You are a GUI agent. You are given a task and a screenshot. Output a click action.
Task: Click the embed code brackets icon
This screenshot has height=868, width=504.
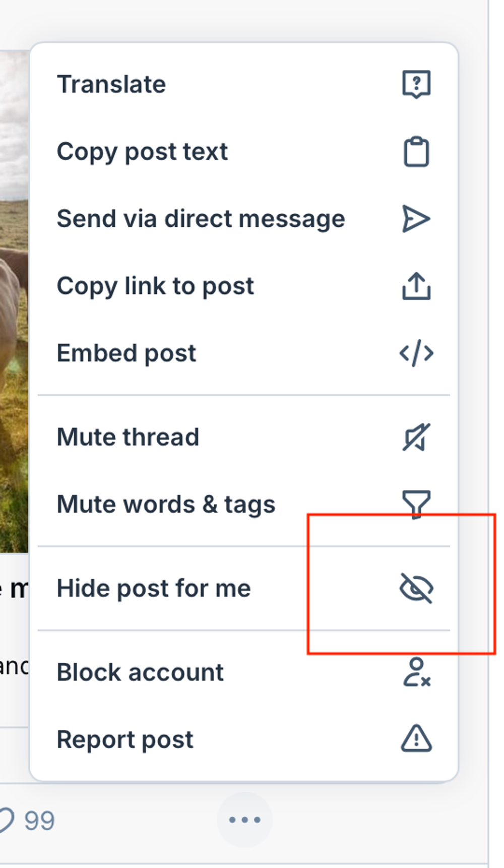tap(416, 353)
